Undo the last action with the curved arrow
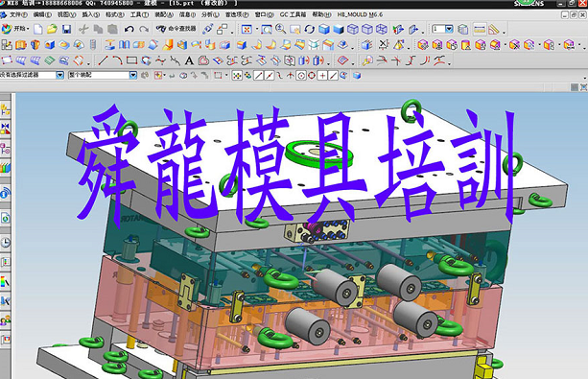 pos(129,29)
